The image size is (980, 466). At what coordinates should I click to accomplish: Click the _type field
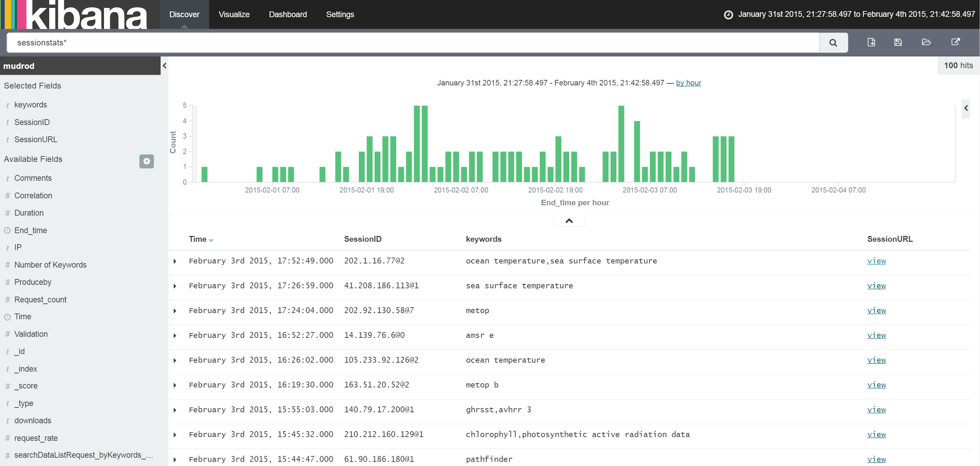[x=24, y=403]
